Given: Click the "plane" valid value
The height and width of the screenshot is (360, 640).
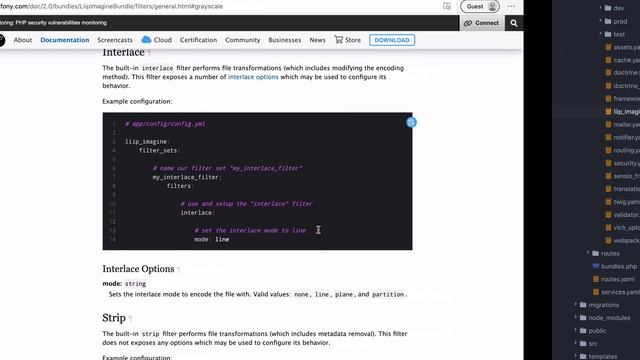Looking at the screenshot, I should 344,294.
